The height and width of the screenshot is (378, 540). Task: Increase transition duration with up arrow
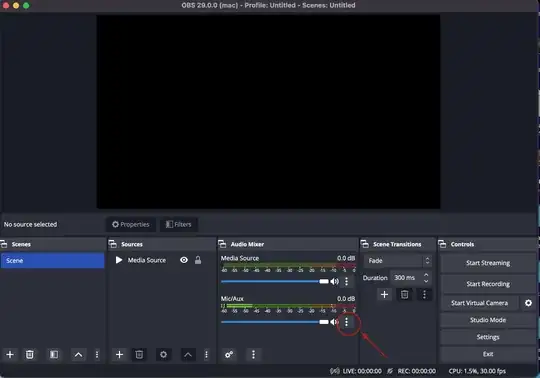pyautogui.click(x=426, y=275)
